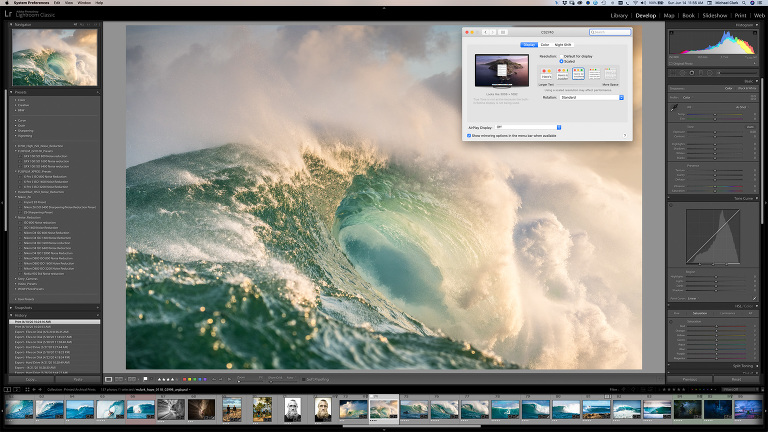Click the Grid view icon above filmstrip
The height and width of the screenshot is (432, 768).
click(x=26, y=390)
